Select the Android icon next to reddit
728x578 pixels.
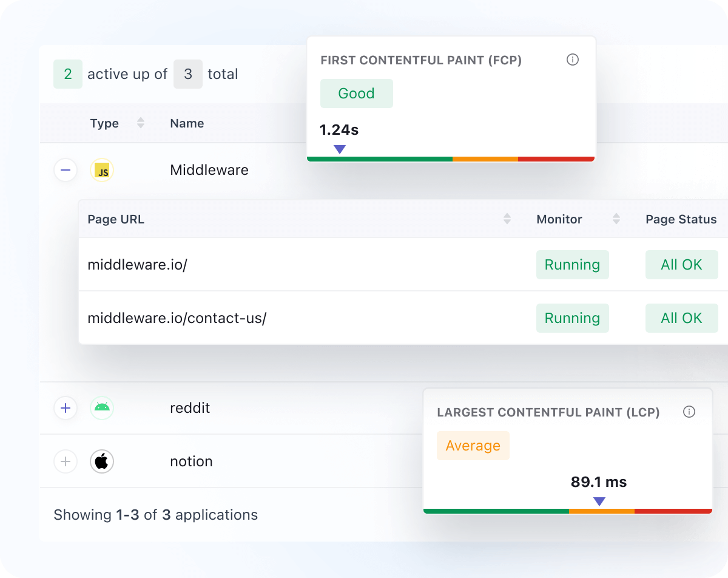point(102,408)
